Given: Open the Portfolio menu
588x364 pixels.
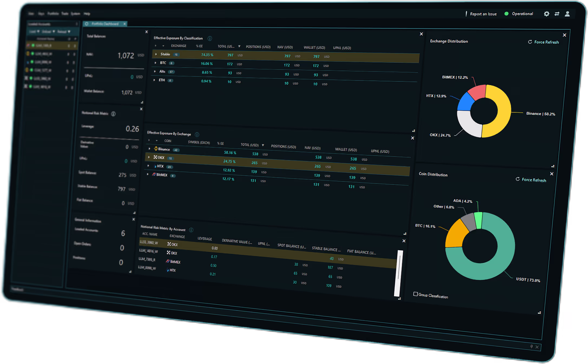Looking at the screenshot, I should point(53,14).
